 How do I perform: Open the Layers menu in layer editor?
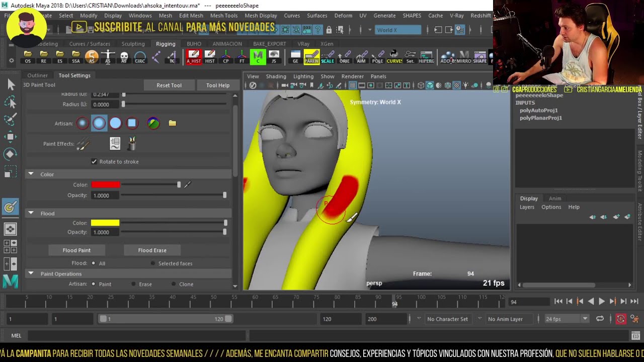(x=527, y=207)
